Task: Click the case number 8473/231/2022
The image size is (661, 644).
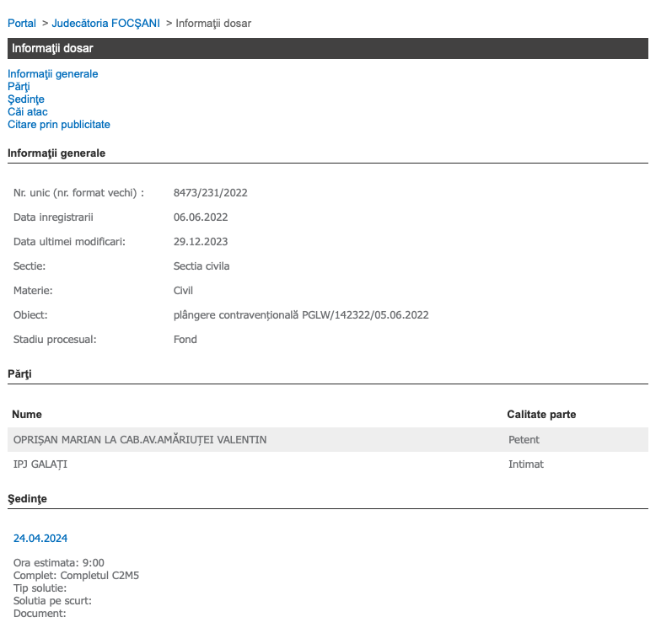Action: (210, 193)
